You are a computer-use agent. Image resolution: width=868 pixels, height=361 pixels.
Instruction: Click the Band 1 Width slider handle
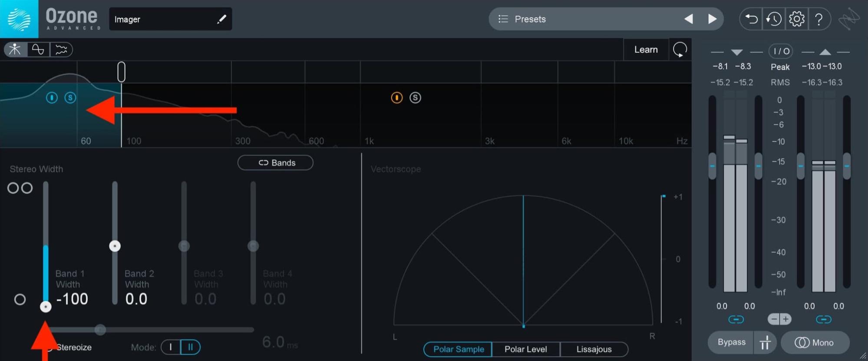point(46,307)
